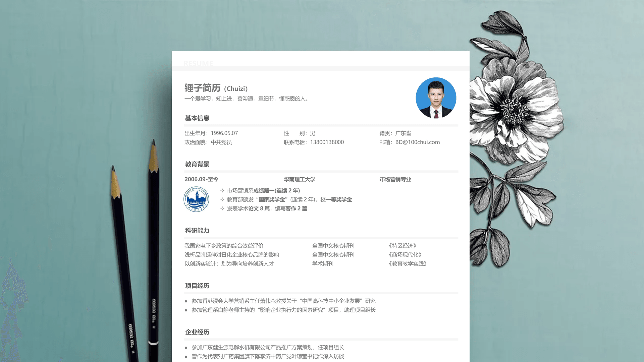Image resolution: width=644 pixels, height=362 pixels.
Task: Select the 项目经历 section heading
Action: coord(197,286)
